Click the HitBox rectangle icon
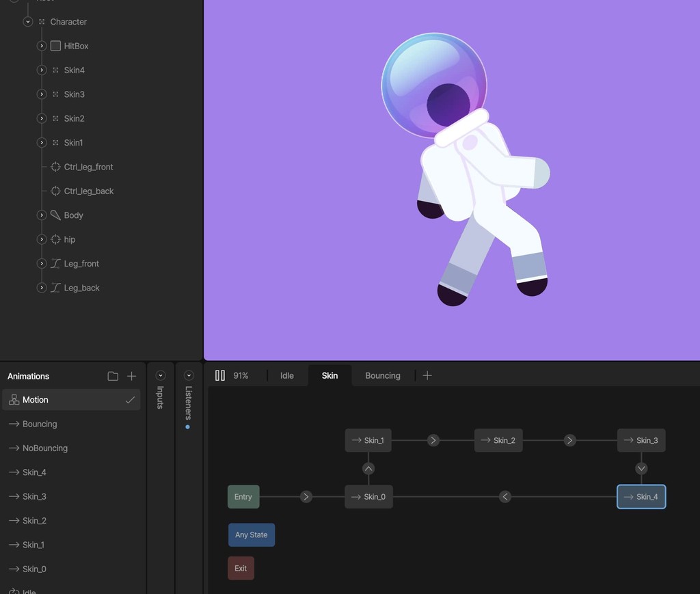This screenshot has width=700, height=594. [55, 46]
